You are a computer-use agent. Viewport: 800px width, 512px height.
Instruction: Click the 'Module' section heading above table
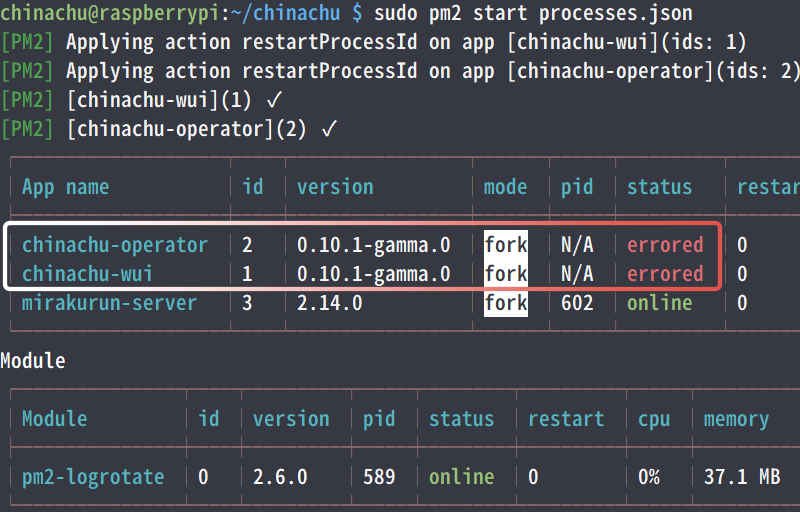pos(33,361)
